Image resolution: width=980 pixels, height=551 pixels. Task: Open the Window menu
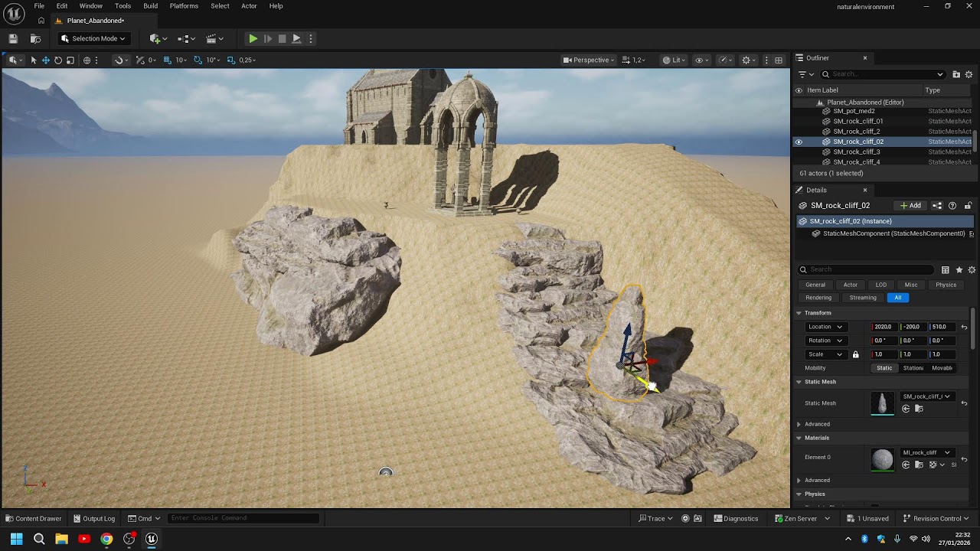[90, 6]
